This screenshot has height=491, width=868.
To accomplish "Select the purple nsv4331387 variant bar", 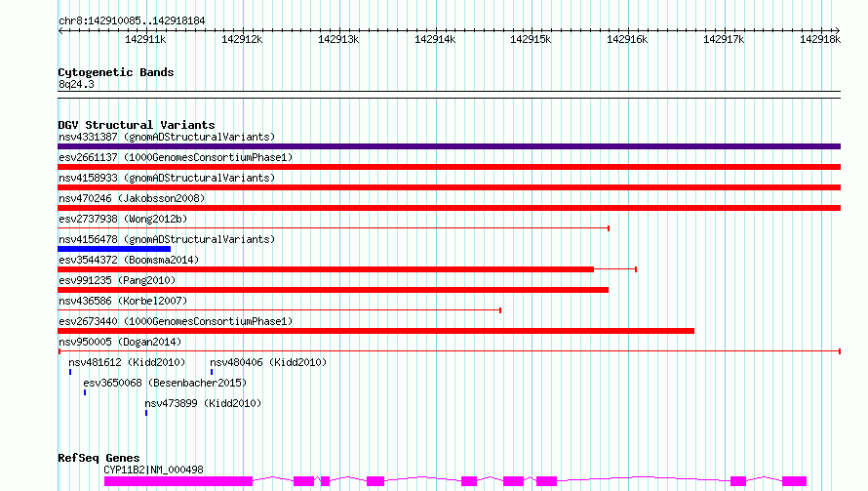I will (x=449, y=146).
